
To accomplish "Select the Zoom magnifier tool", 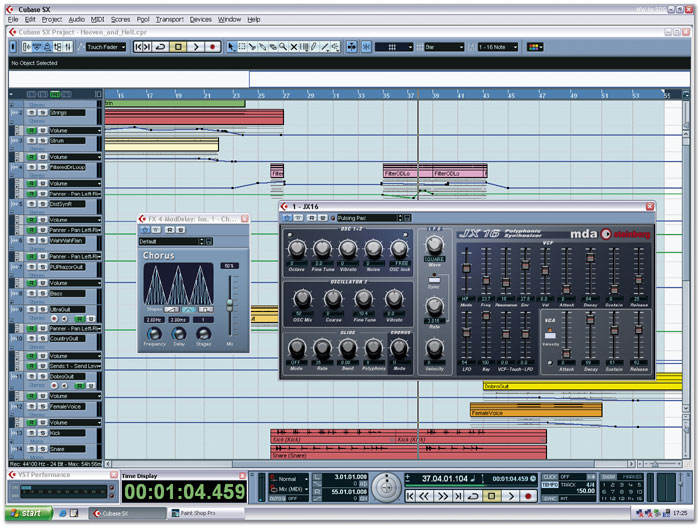I will pyautogui.click(x=283, y=47).
